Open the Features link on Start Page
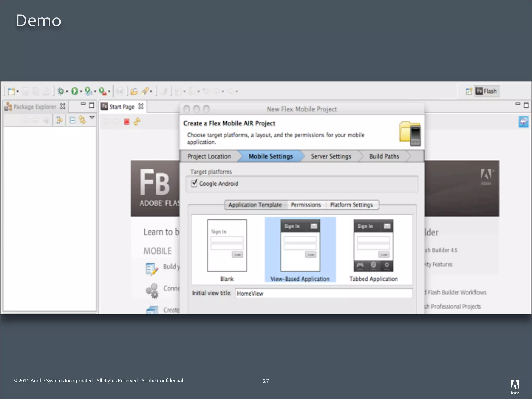The height and width of the screenshot is (399, 532). [439, 264]
